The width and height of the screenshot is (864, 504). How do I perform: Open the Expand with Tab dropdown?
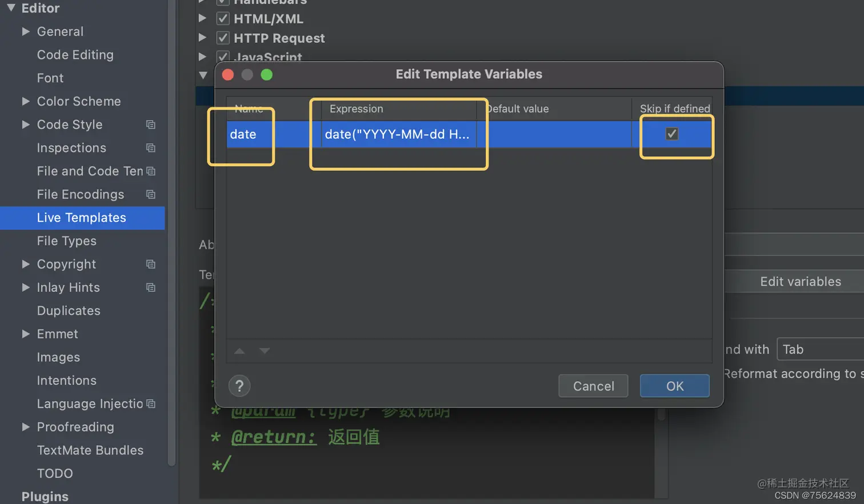pos(821,350)
